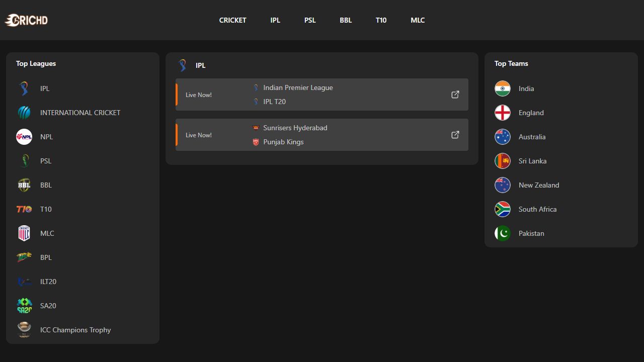This screenshot has width=644, height=362.
Task: Open the BBL nav item in header
Action: coord(346,20)
